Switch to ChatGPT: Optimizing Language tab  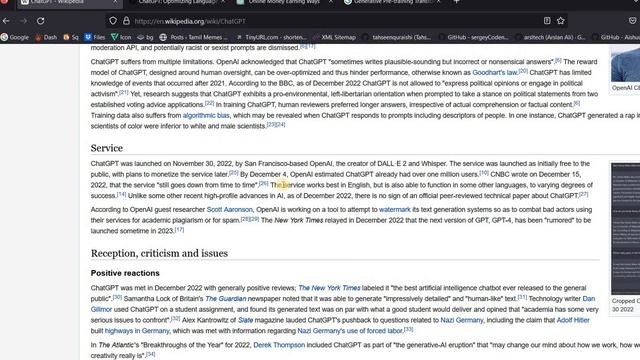pyautogui.click(x=177, y=2)
